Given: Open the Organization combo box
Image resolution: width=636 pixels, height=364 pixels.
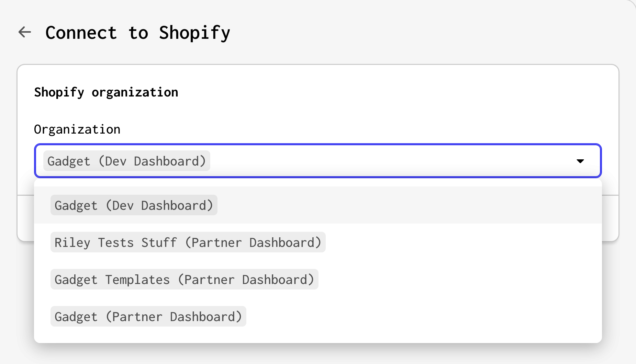Looking at the screenshot, I should click(x=318, y=161).
